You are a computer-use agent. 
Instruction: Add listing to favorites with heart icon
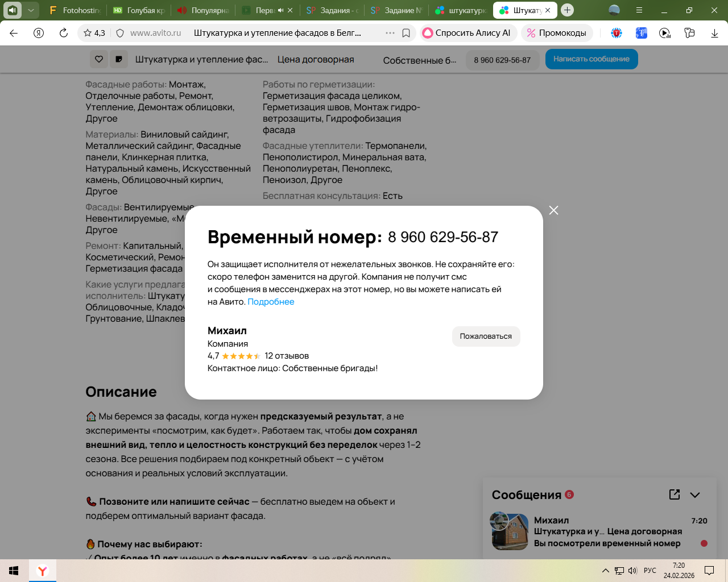pyautogui.click(x=99, y=59)
